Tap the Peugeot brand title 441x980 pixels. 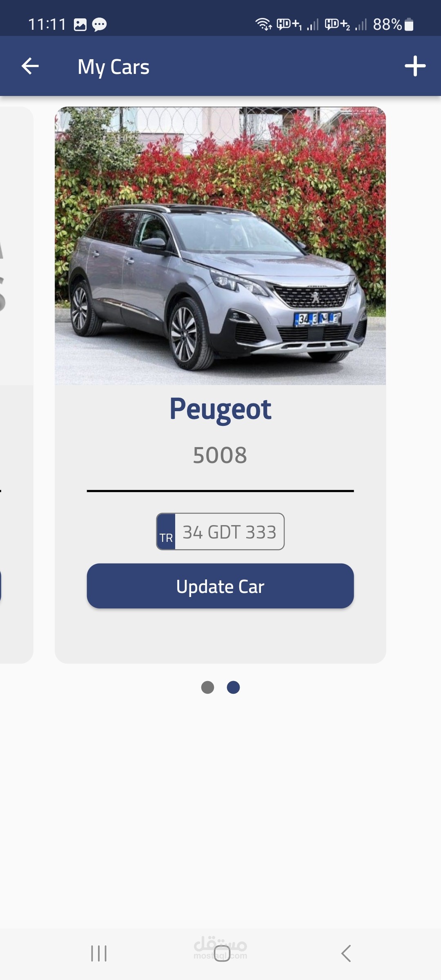coord(220,410)
